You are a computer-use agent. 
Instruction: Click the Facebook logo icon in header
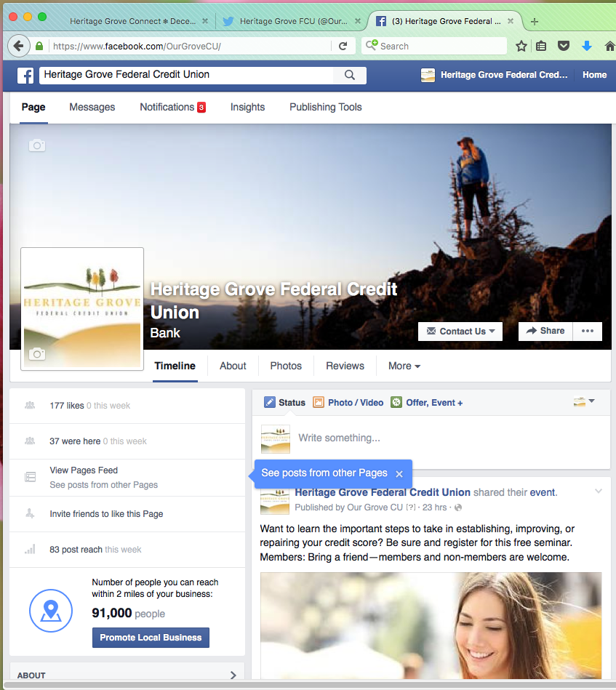point(25,75)
